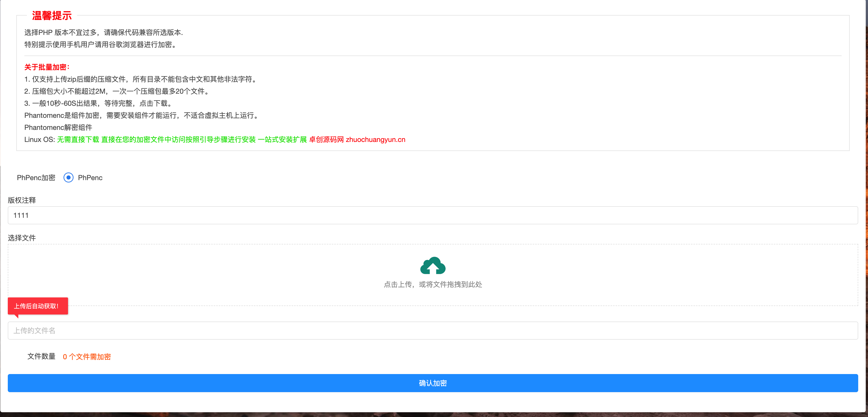Select the PhPenc radio button

pos(69,178)
